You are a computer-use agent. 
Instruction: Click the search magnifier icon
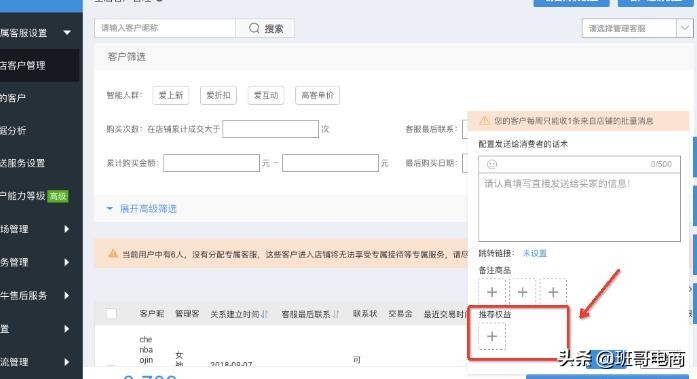(x=254, y=28)
